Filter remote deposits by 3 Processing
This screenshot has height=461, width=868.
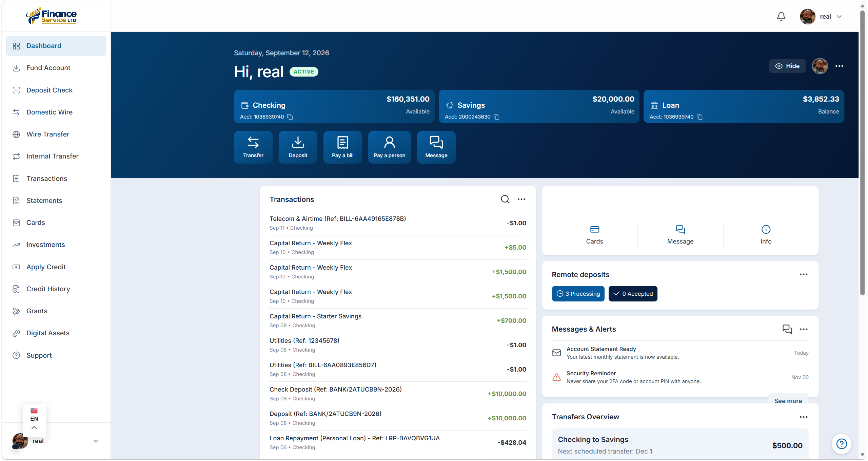pos(578,294)
